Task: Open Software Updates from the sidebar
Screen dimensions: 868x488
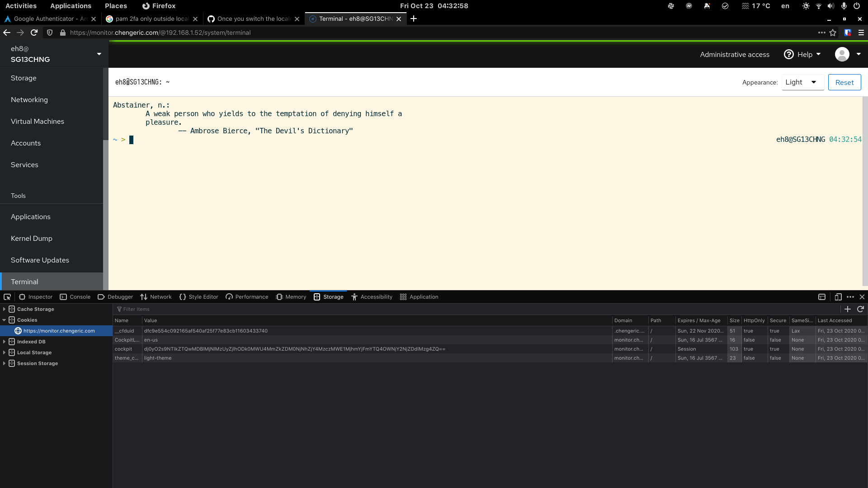Action: click(x=40, y=260)
